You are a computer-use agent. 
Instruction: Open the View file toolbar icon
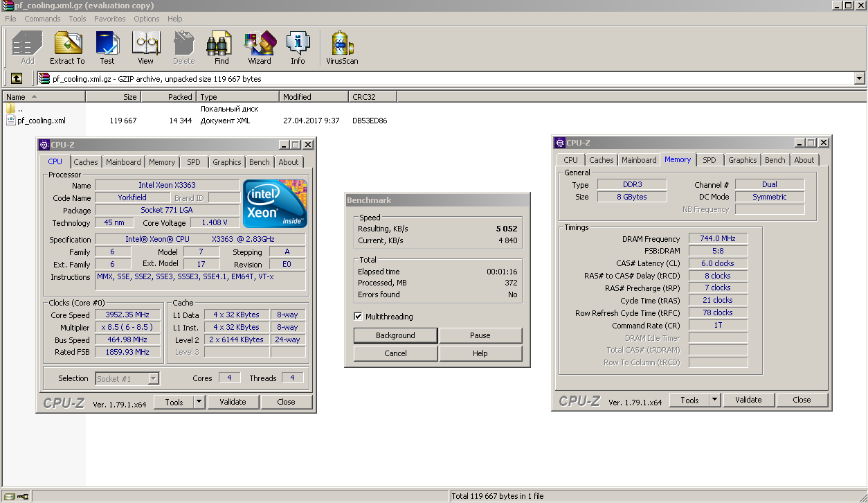(145, 47)
